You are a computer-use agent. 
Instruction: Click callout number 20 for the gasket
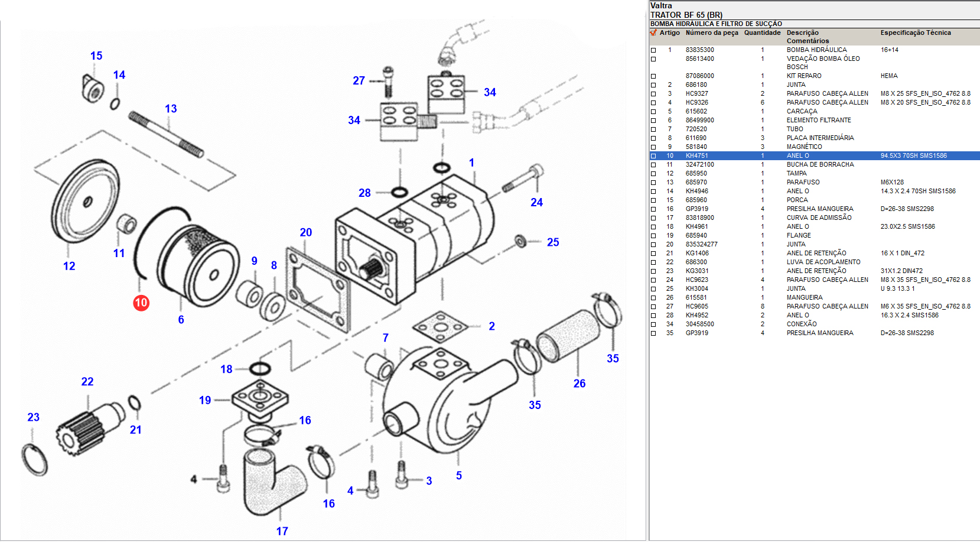[305, 232]
